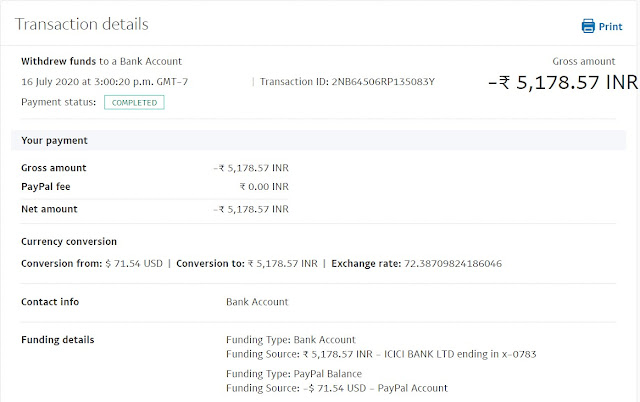
Task: Click the printer icon
Action: 588,26
